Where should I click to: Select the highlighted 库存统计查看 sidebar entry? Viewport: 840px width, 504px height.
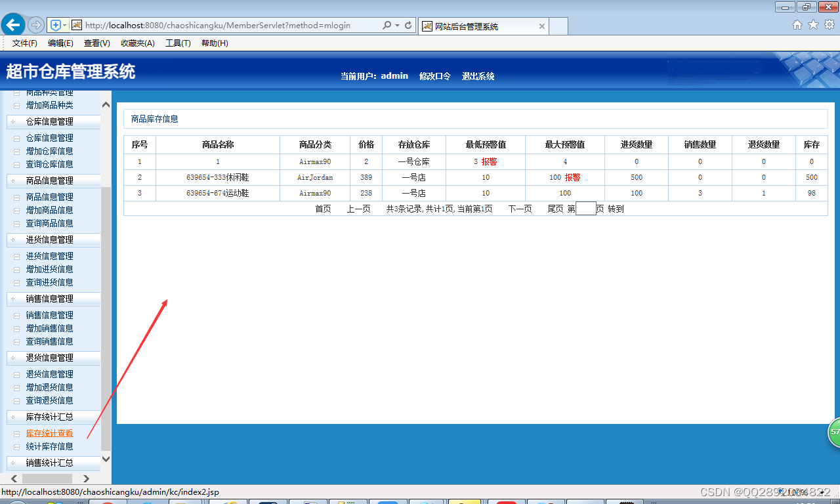click(49, 433)
